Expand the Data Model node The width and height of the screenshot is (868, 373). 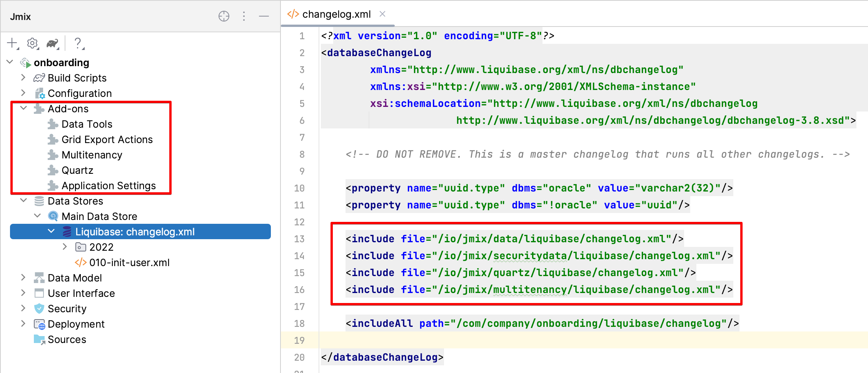point(23,278)
